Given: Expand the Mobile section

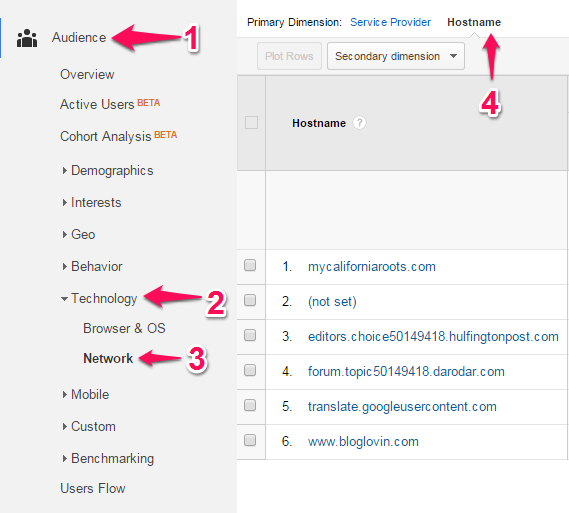Looking at the screenshot, I should 86,394.
